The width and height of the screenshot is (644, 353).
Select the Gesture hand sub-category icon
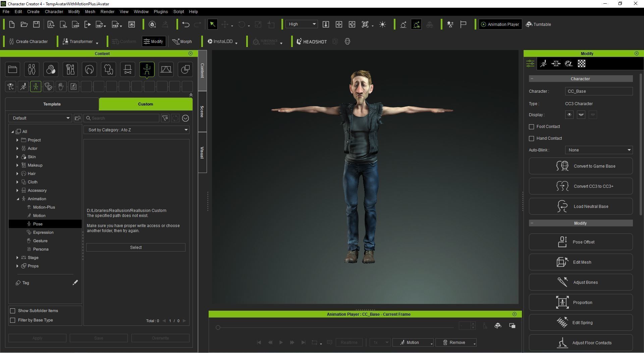[61, 87]
